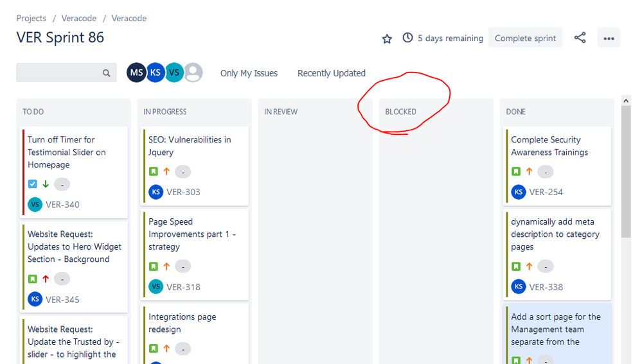Open issue link VER-318

point(183,287)
